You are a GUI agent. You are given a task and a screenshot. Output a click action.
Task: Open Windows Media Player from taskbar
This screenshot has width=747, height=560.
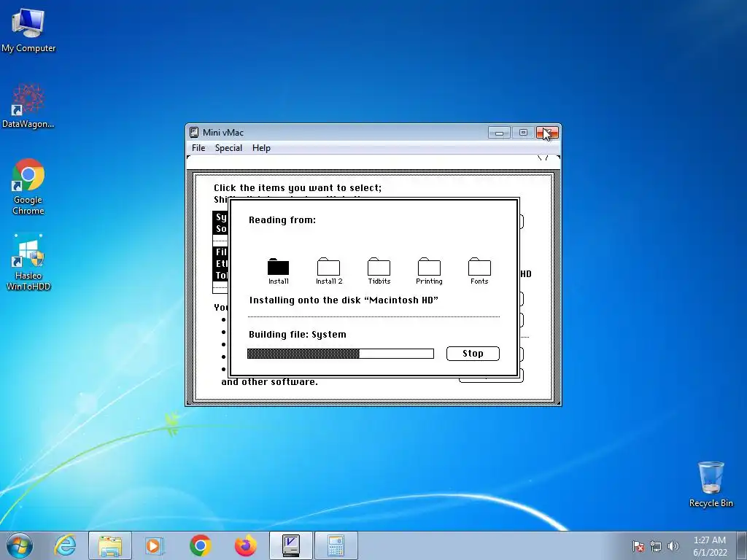[x=154, y=545]
